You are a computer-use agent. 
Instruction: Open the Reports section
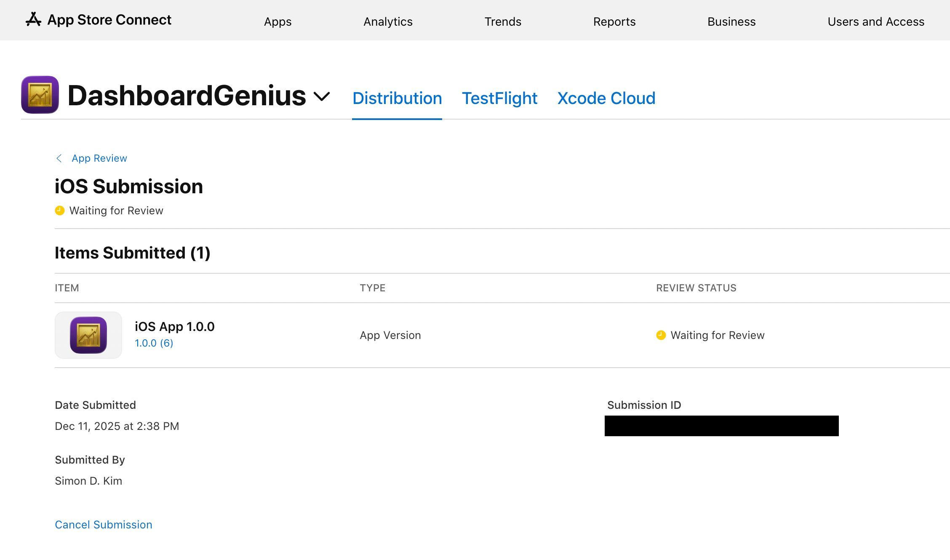click(x=614, y=21)
